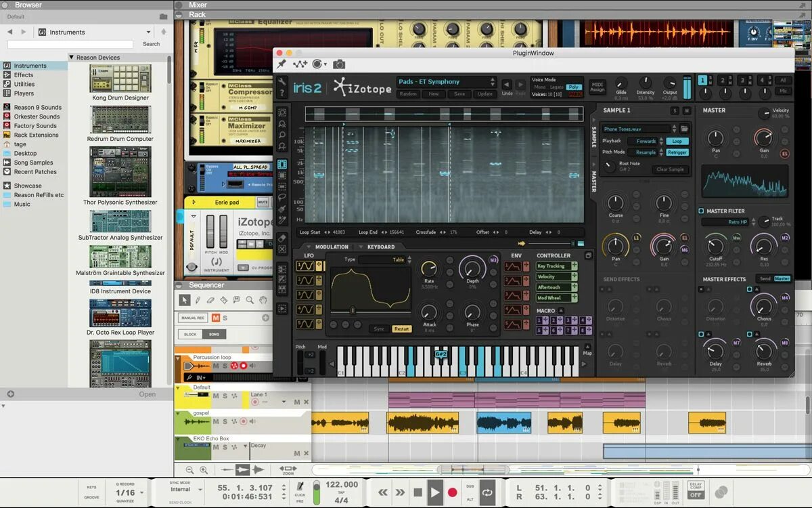Image resolution: width=812 pixels, height=508 pixels.
Task: Toggle Retrigger mode for Sample 1
Action: point(679,152)
